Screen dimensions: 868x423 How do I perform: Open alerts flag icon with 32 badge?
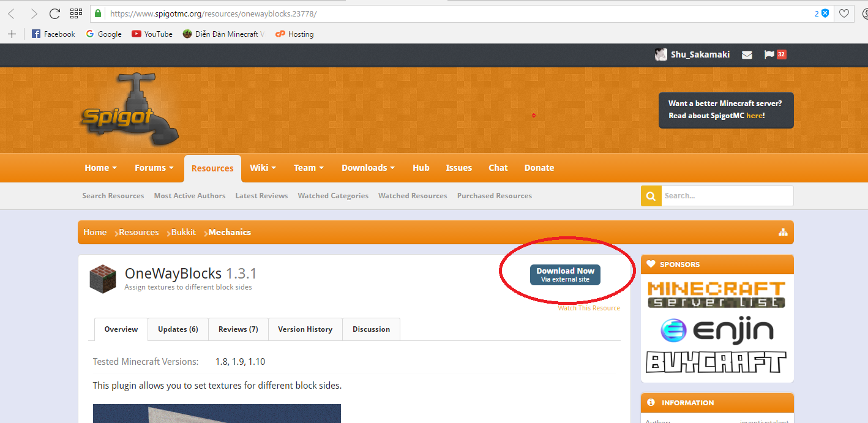(x=775, y=54)
